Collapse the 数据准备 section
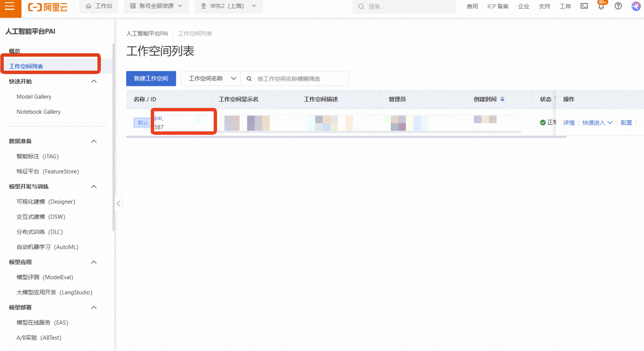This screenshot has height=351, width=644. click(x=94, y=141)
